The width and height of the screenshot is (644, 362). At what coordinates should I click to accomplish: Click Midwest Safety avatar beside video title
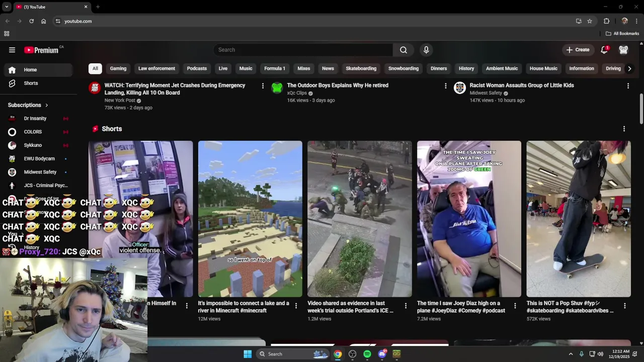pos(460,88)
